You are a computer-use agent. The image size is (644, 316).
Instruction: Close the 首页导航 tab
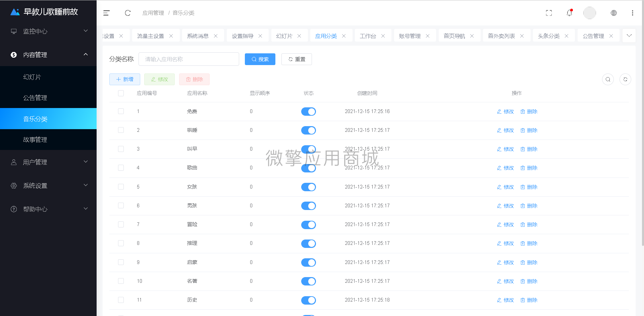pyautogui.click(x=472, y=36)
